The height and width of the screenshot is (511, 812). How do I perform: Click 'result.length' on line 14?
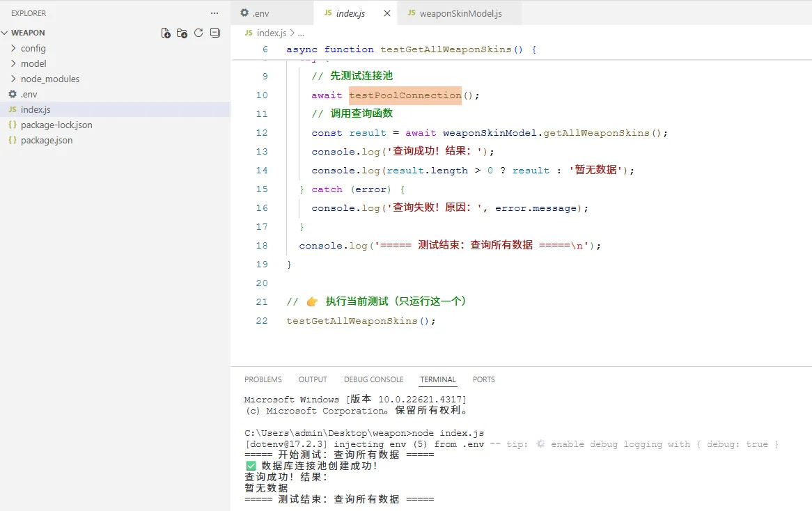pos(427,171)
